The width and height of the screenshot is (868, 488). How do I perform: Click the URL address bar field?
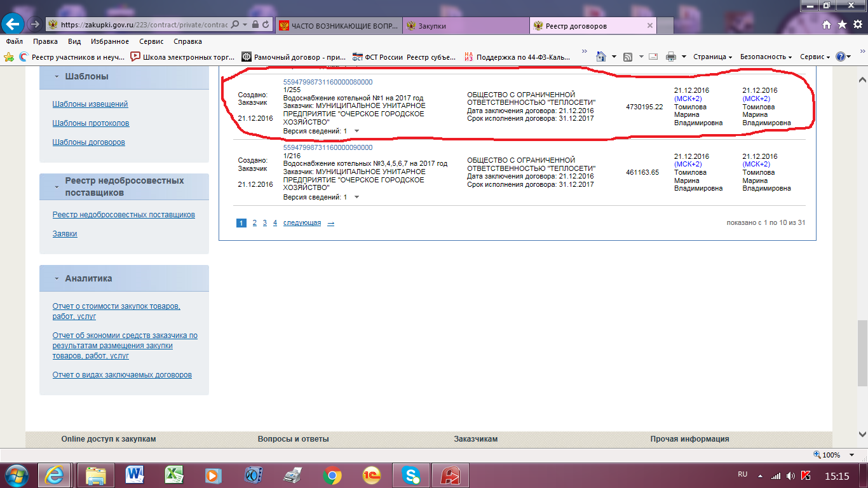click(143, 25)
